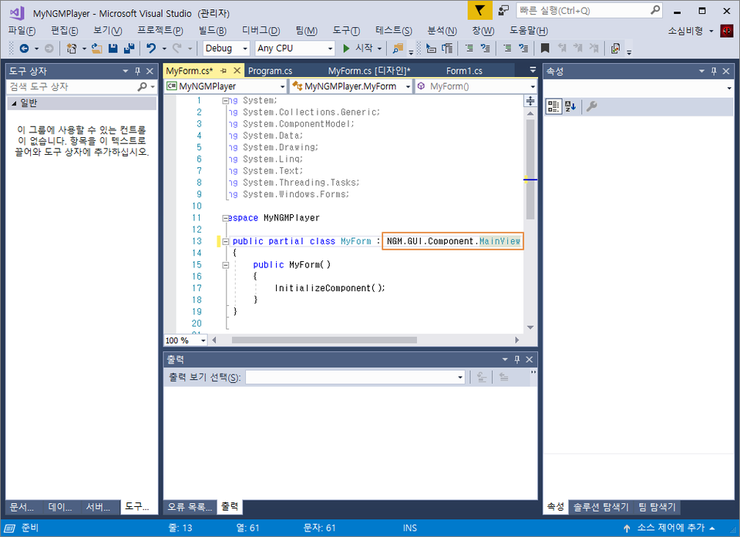The image size is (740, 537).
Task: Pin the Output panel
Action: point(517,360)
